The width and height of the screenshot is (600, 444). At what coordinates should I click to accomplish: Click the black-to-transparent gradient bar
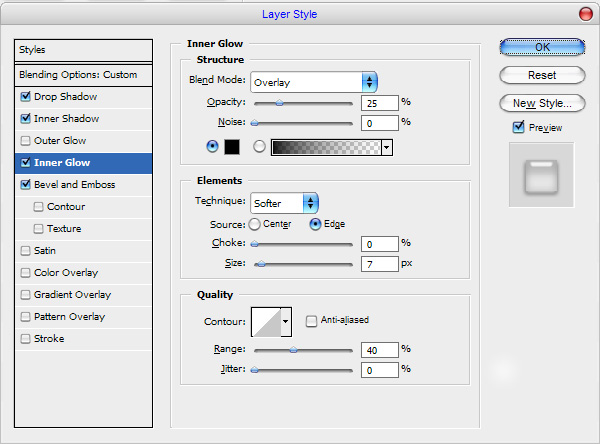(326, 147)
